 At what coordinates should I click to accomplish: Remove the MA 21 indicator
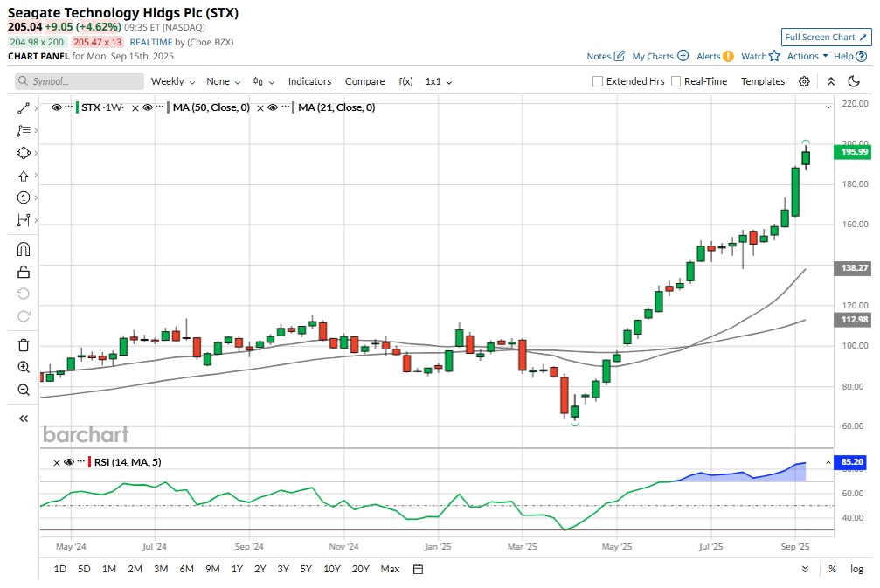pos(260,108)
